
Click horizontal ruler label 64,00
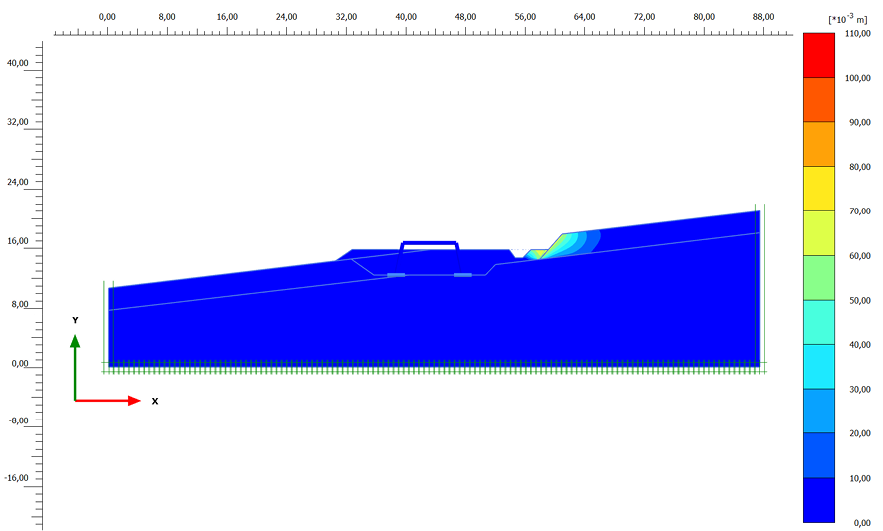pyautogui.click(x=585, y=17)
